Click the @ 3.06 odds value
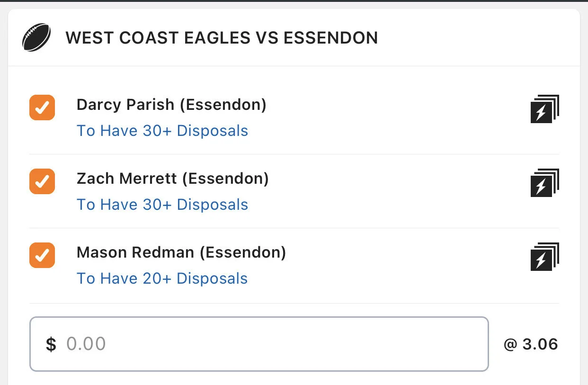The image size is (588, 385). 531,344
